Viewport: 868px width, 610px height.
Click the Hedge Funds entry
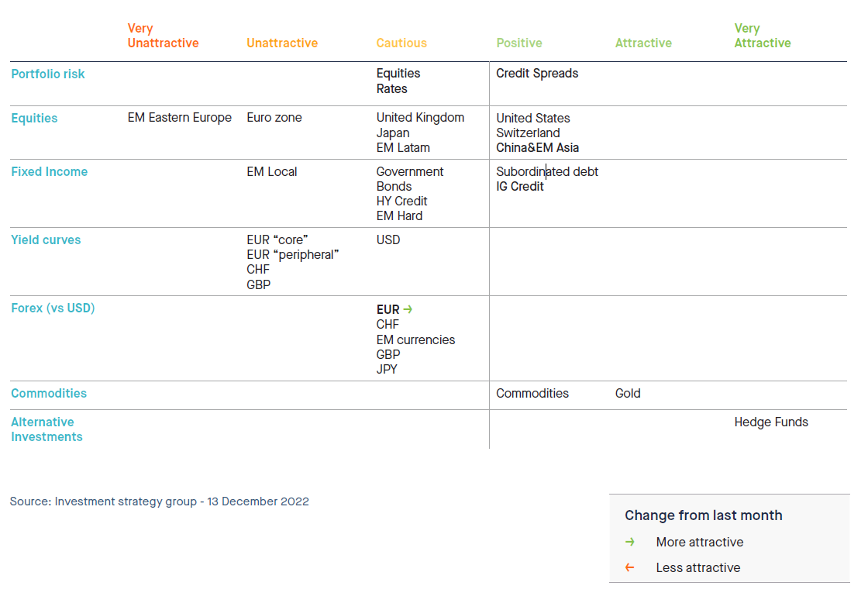771,422
